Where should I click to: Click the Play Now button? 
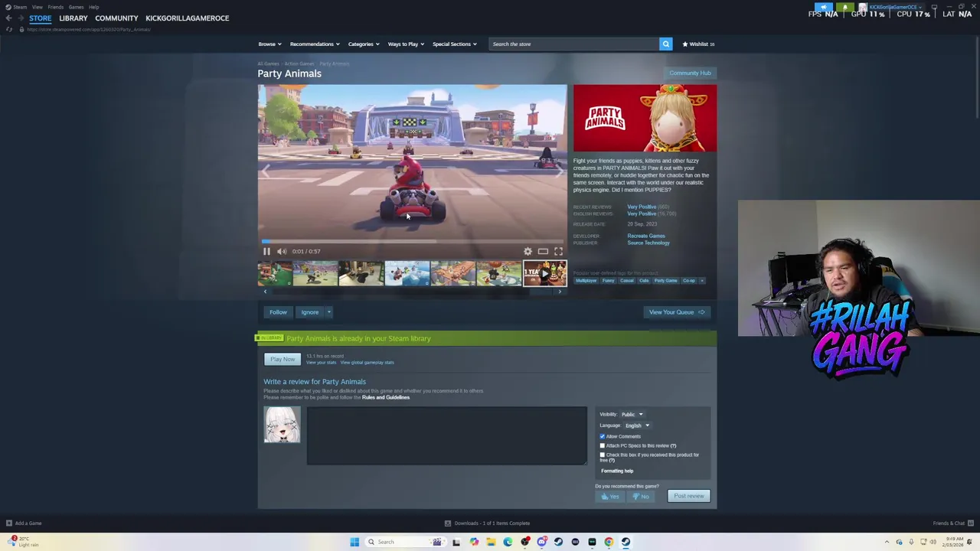click(283, 360)
